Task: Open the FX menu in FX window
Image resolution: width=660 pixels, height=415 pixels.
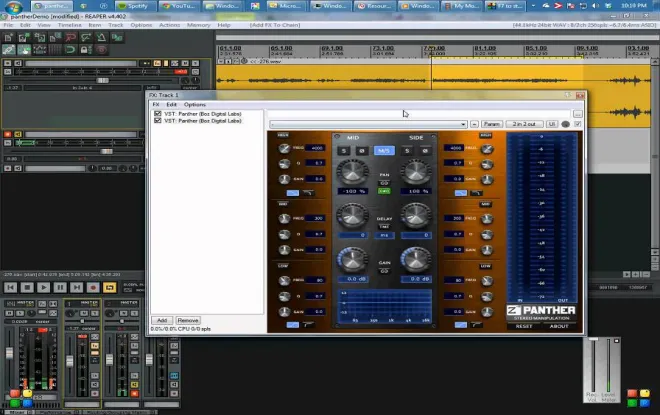Action: coord(156,104)
